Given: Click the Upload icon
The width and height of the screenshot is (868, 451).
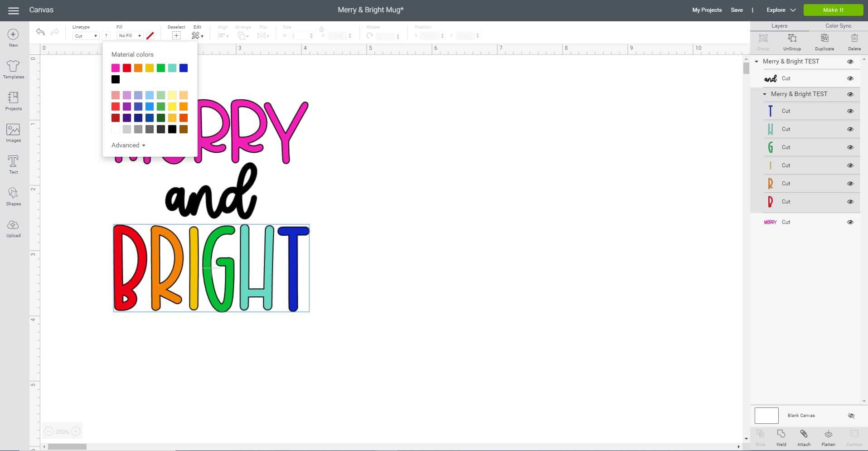Looking at the screenshot, I should point(13,225).
